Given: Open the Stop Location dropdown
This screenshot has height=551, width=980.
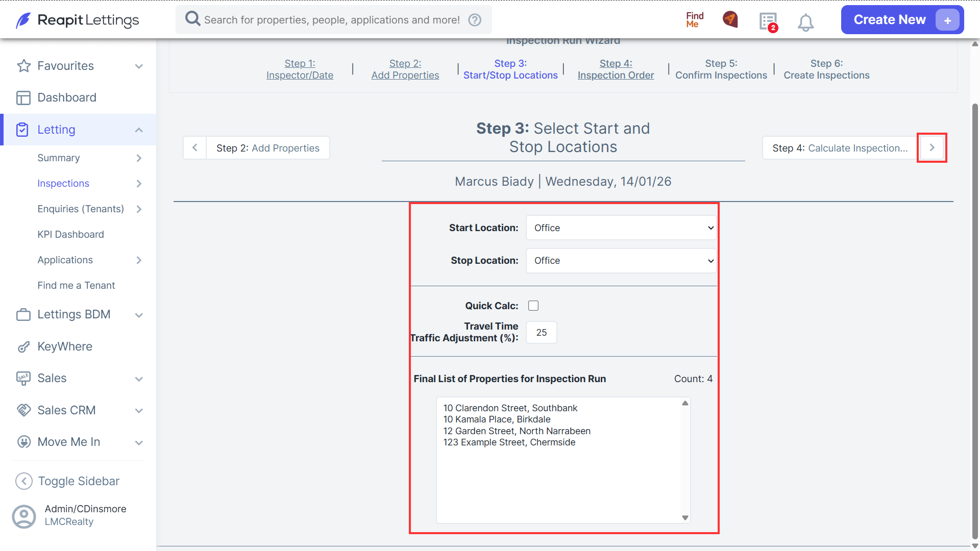Looking at the screenshot, I should [621, 261].
